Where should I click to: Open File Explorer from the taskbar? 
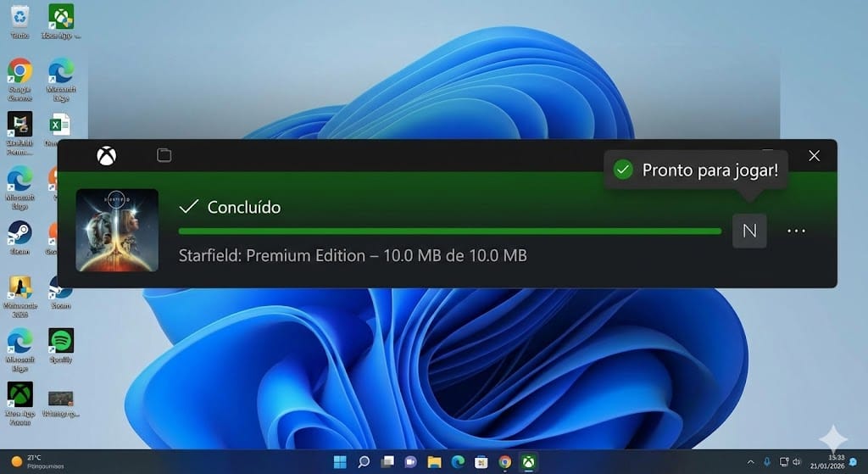[x=434, y=461]
